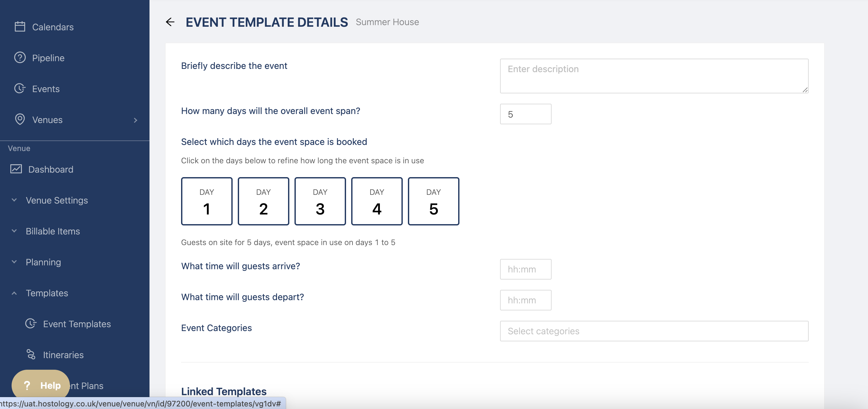Click the Itineraries route icon
The height and width of the screenshot is (409, 868).
[x=31, y=355]
